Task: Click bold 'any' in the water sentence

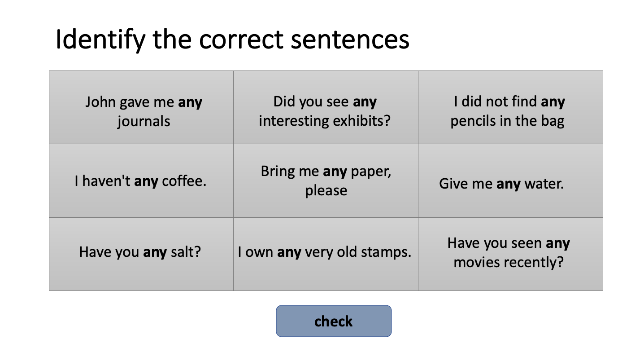Action: click(x=509, y=184)
